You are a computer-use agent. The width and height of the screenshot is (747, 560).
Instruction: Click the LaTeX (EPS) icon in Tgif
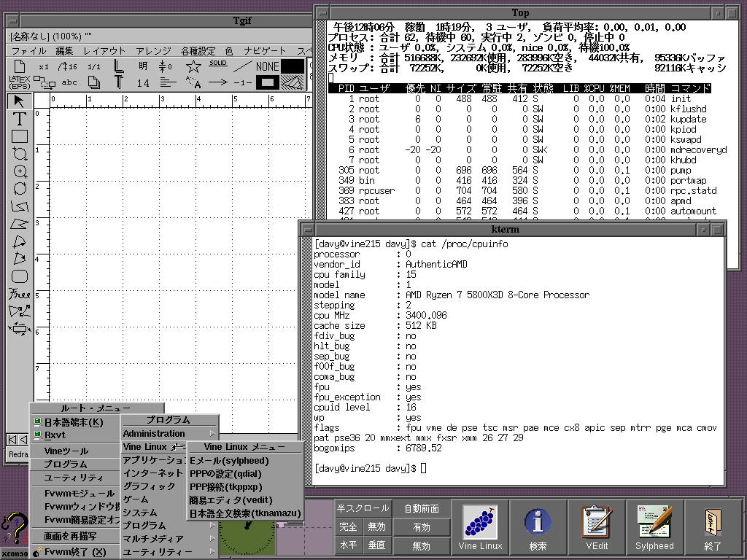[x=19, y=82]
